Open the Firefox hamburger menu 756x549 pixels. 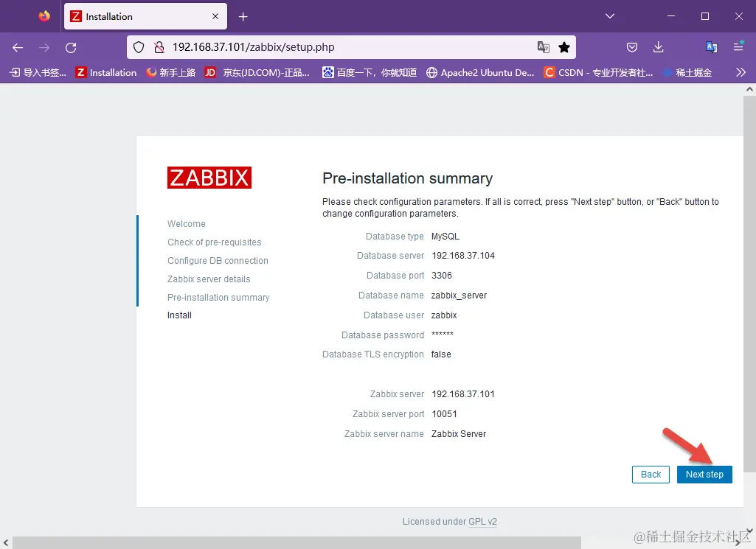coord(738,47)
